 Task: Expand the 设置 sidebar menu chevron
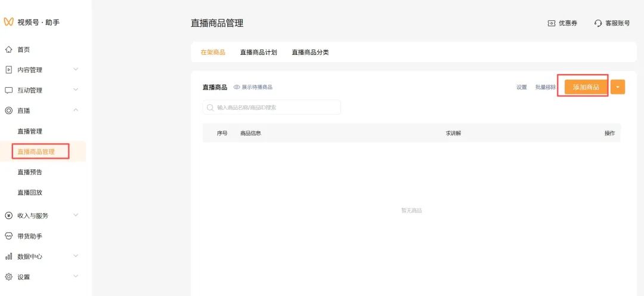point(76,276)
